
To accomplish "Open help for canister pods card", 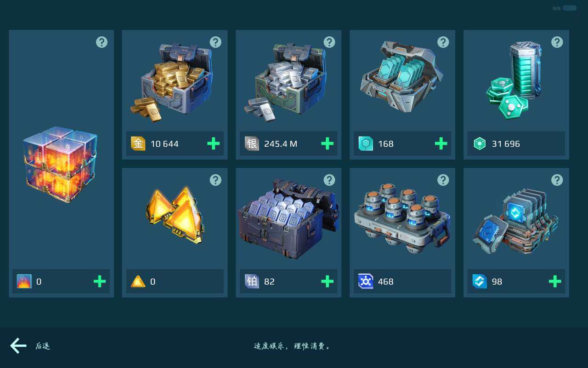I will point(443,180).
